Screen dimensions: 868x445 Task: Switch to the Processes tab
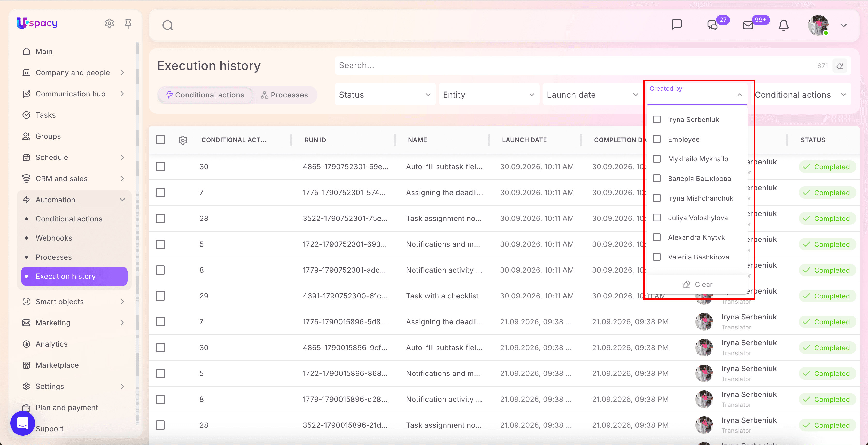coord(284,95)
